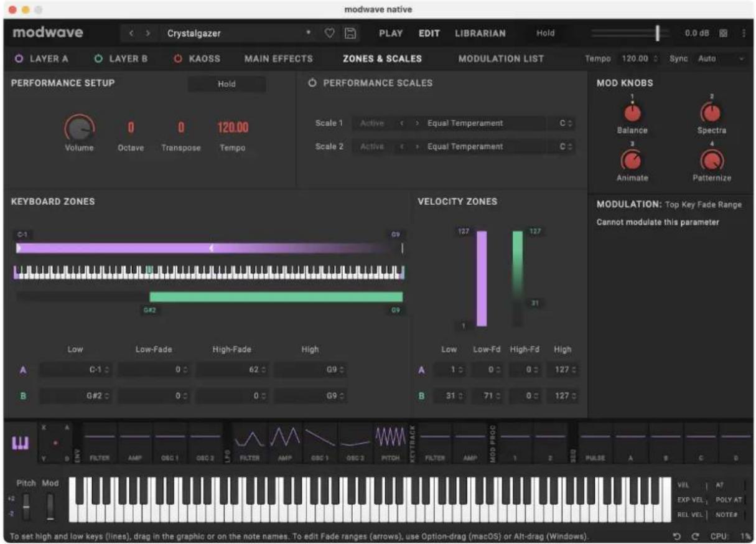Open the ZONES & SCALES tab

(382, 59)
